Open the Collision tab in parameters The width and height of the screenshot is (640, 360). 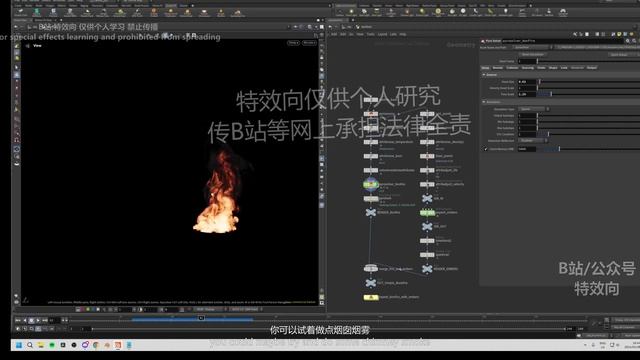512,68
